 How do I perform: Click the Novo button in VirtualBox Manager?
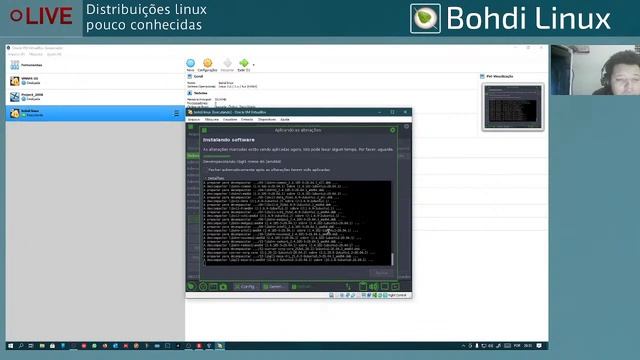click(x=190, y=65)
